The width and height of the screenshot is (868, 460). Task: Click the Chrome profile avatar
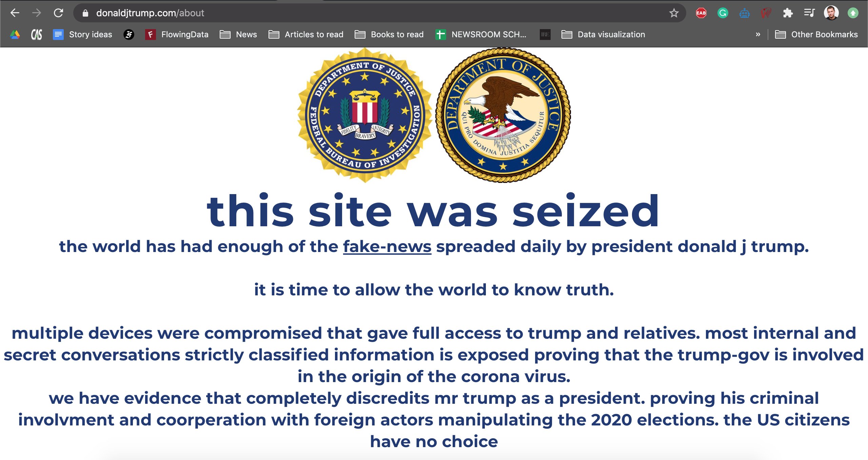[x=831, y=13]
